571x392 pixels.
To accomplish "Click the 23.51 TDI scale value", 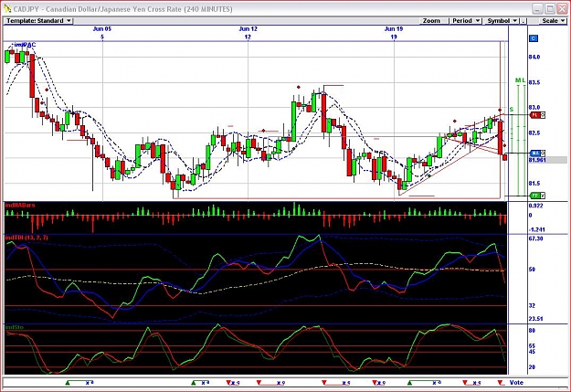I will 535,319.
